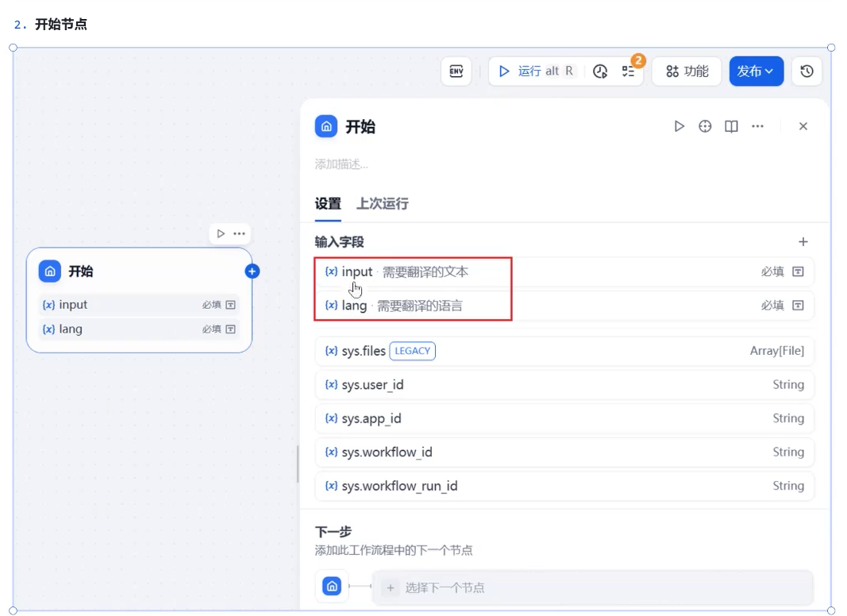Click the 必填 label on lang panel row
847x616 pixels.
[772, 306]
